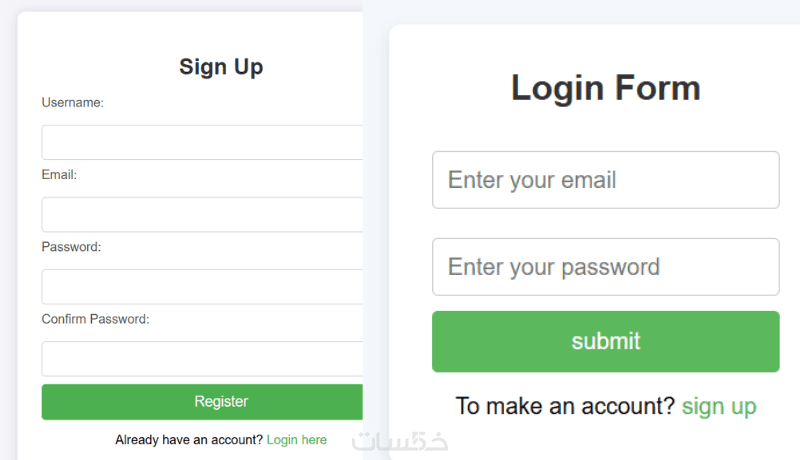Click the 'Password:' label above third field
800x460 pixels.
71,246
